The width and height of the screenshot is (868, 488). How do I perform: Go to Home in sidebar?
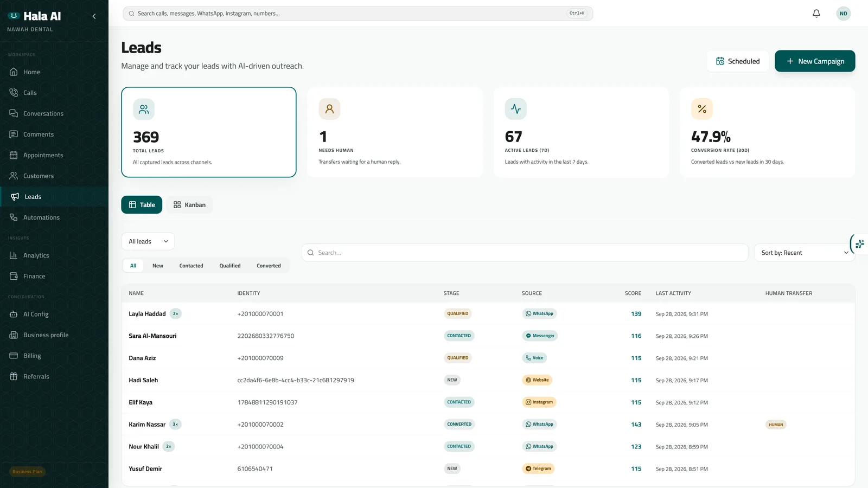(54, 72)
